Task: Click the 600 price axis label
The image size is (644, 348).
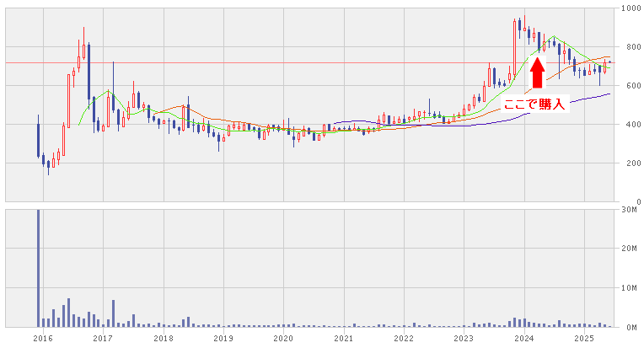Action: coord(633,85)
